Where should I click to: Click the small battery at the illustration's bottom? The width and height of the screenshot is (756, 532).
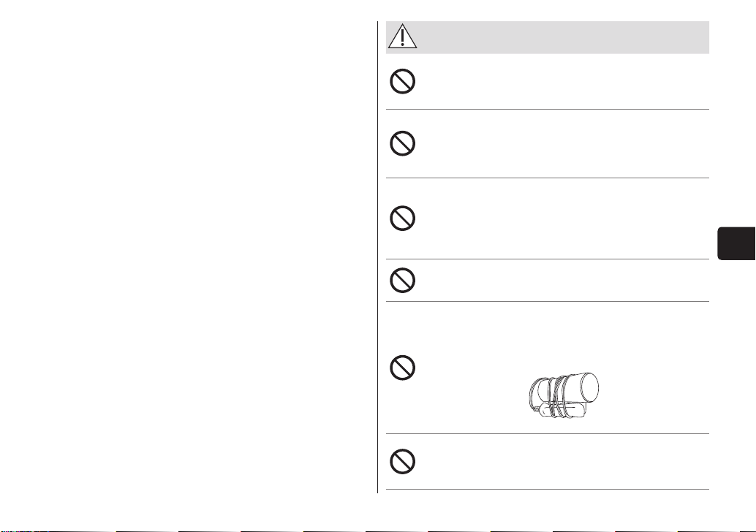point(562,411)
